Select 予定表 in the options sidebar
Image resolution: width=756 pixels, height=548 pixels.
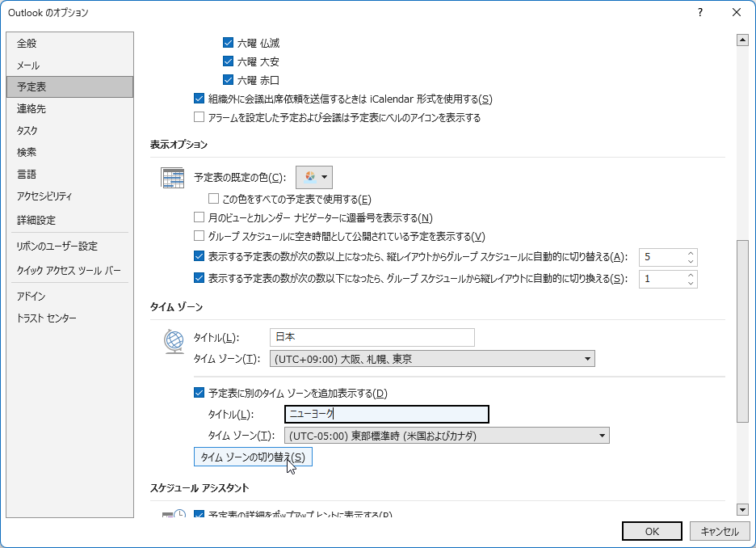(x=70, y=86)
